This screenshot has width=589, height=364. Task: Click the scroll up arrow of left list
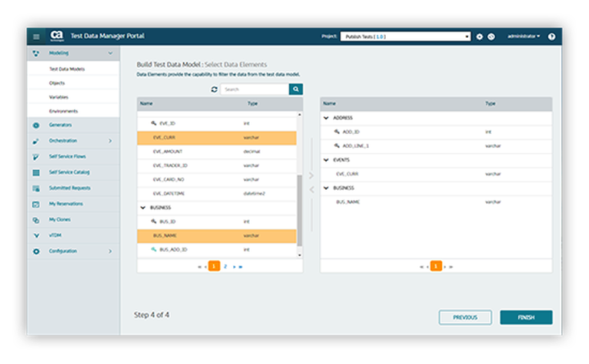click(x=299, y=115)
